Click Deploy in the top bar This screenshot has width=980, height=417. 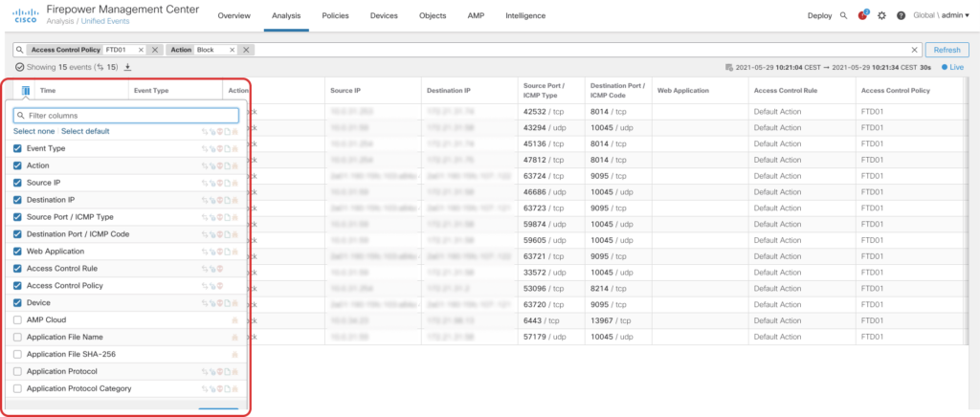[819, 15]
